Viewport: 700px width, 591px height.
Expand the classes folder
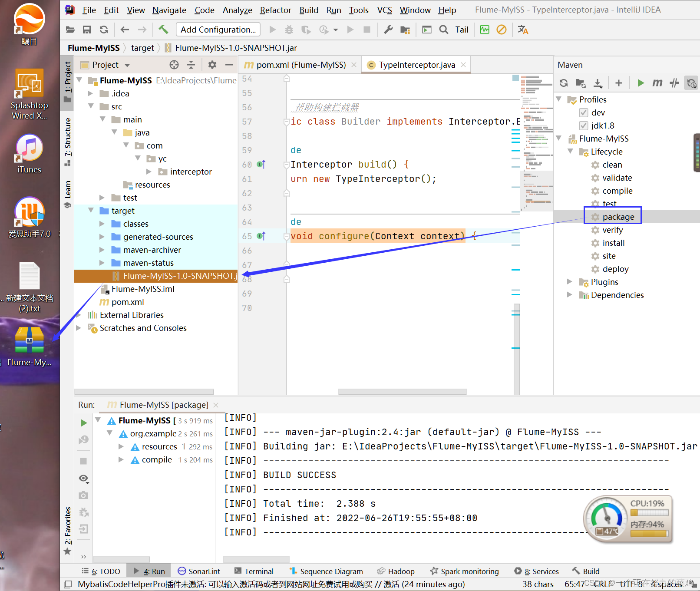pyautogui.click(x=102, y=224)
